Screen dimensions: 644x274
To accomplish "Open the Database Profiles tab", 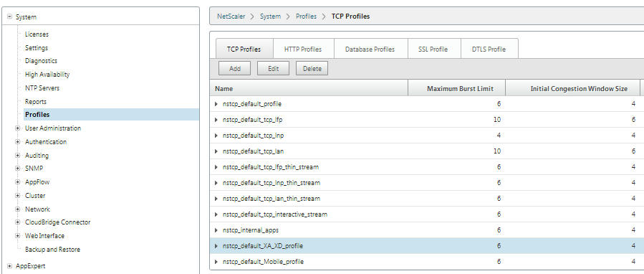I will click(x=370, y=49).
